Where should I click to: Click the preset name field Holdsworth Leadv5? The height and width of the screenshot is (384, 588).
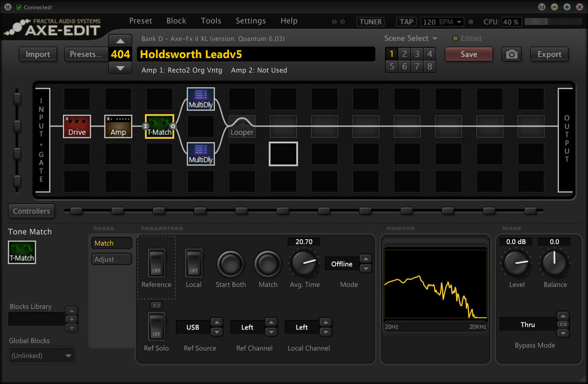pos(255,54)
